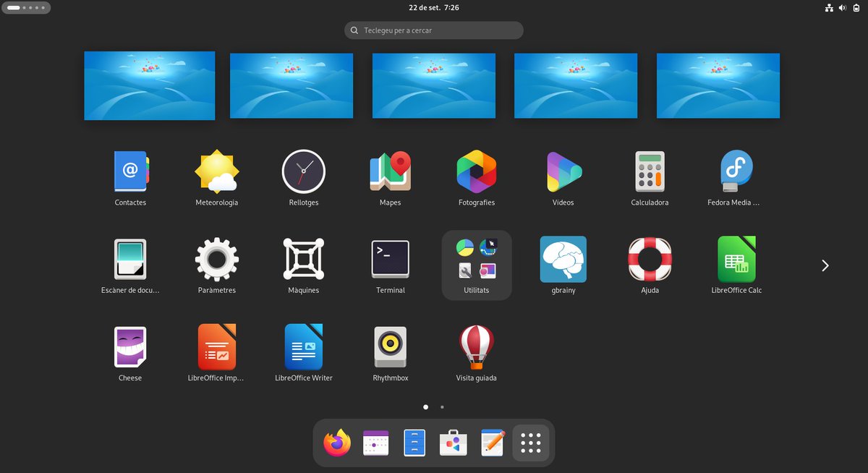Image resolution: width=868 pixels, height=473 pixels.
Task: Click the battery icon in top bar
Action: pyautogui.click(x=856, y=8)
